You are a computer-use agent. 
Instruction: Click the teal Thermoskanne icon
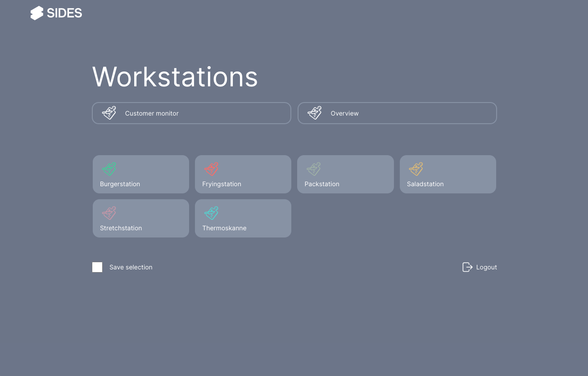click(211, 213)
